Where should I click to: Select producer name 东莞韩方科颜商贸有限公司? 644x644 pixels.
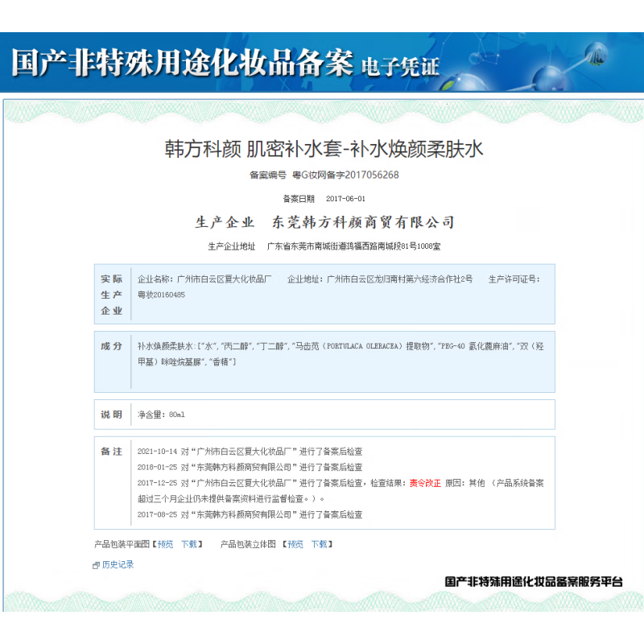(363, 222)
